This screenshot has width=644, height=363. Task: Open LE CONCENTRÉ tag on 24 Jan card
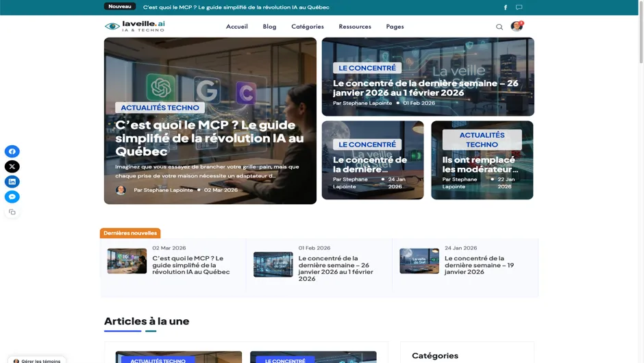[x=367, y=145]
